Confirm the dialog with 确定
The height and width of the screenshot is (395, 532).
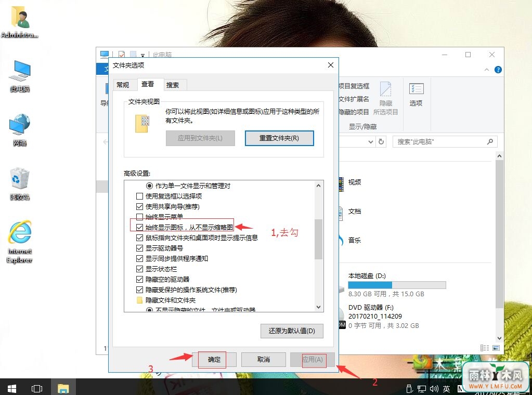214,360
